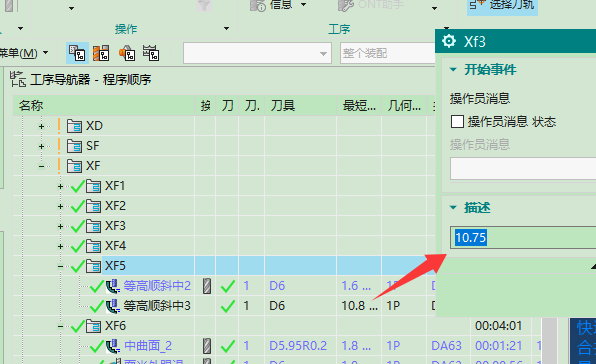
Task: Expand the XD program group
Action: tap(41, 127)
